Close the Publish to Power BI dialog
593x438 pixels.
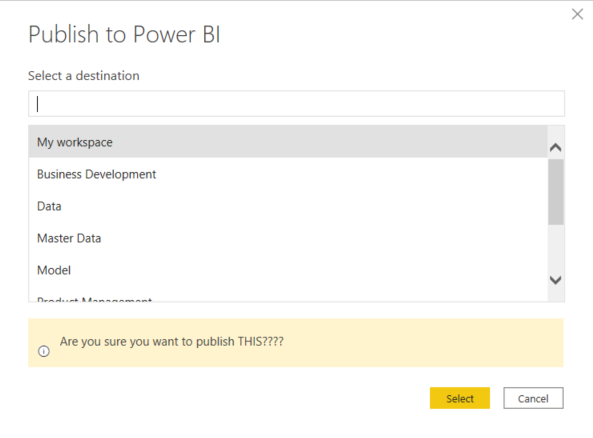click(577, 14)
